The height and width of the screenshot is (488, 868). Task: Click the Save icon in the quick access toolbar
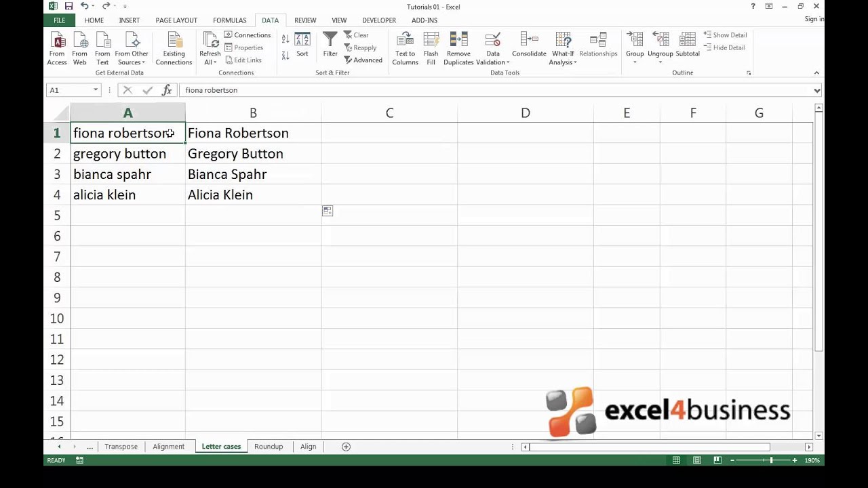click(x=68, y=6)
